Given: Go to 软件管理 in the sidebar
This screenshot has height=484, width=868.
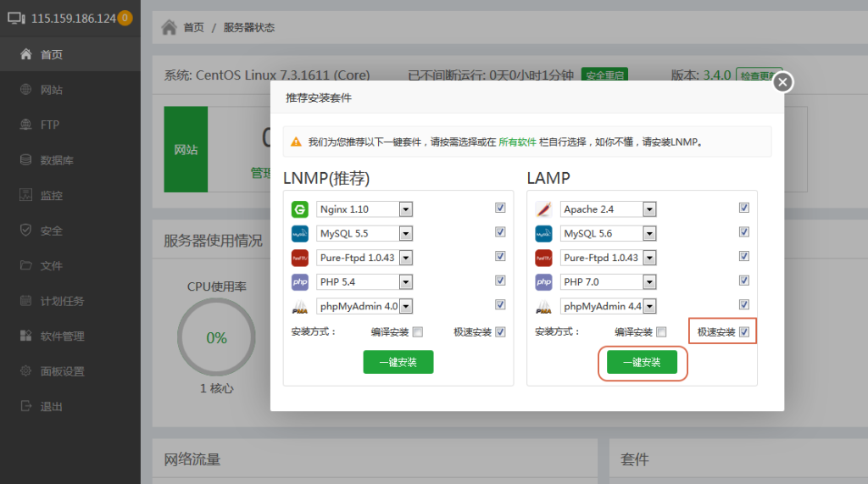Looking at the screenshot, I should (x=62, y=337).
